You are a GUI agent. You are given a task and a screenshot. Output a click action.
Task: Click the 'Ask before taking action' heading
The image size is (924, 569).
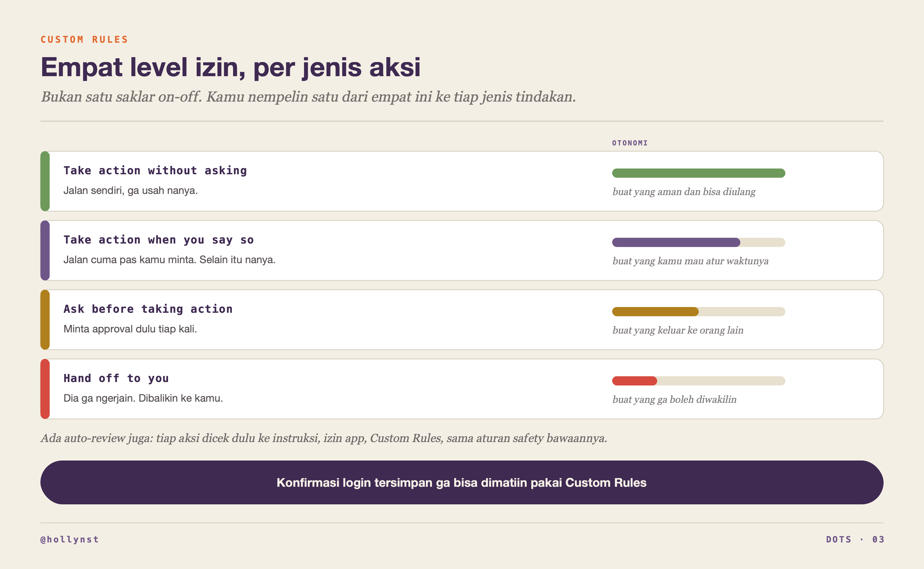click(148, 309)
